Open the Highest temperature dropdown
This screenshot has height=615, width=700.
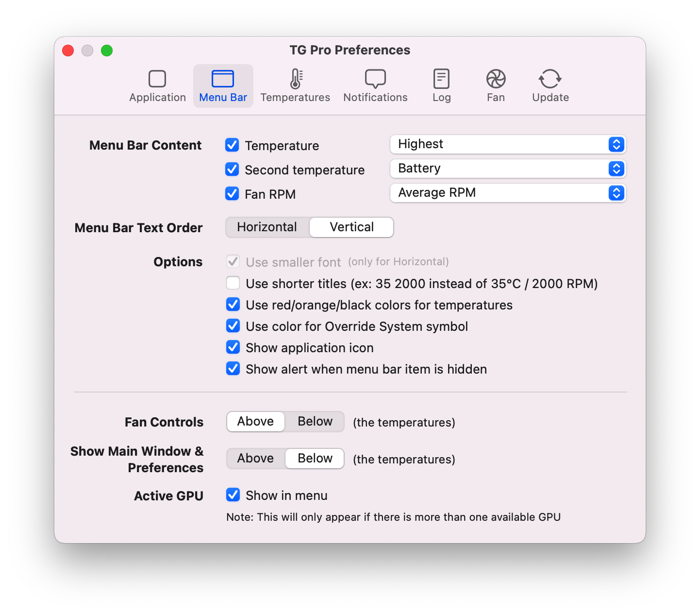[507, 144]
